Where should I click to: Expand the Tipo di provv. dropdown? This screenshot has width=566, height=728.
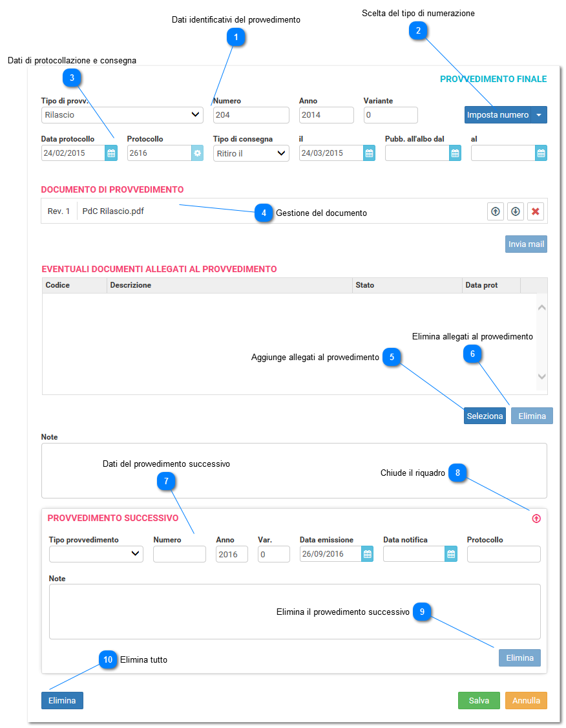click(122, 115)
